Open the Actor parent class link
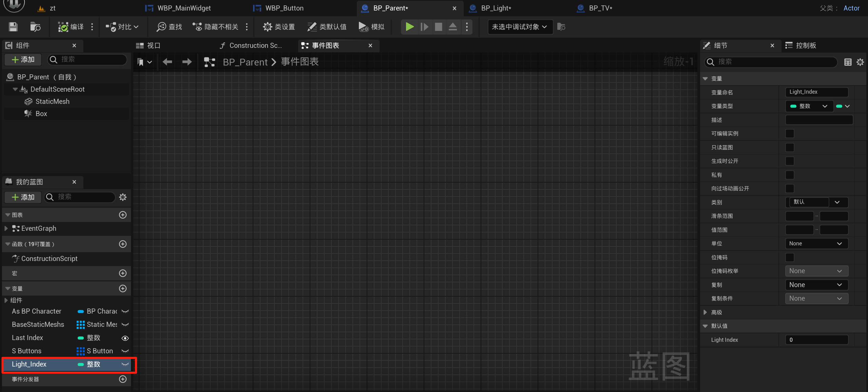 point(851,8)
